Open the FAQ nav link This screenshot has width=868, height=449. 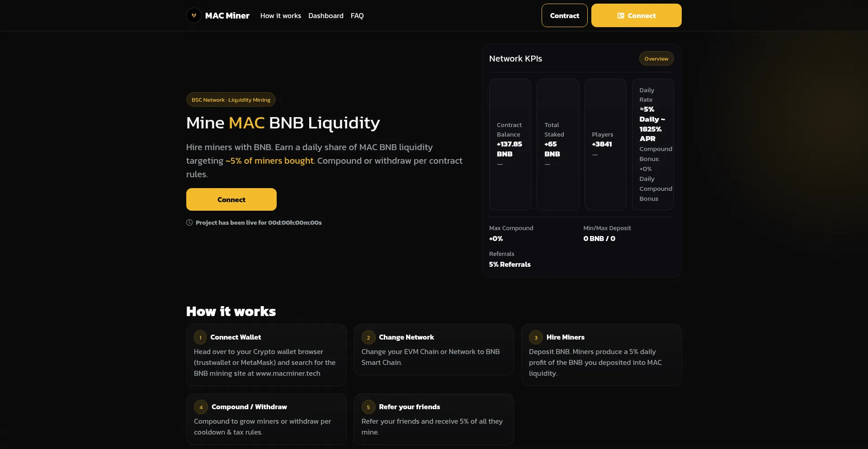(357, 15)
